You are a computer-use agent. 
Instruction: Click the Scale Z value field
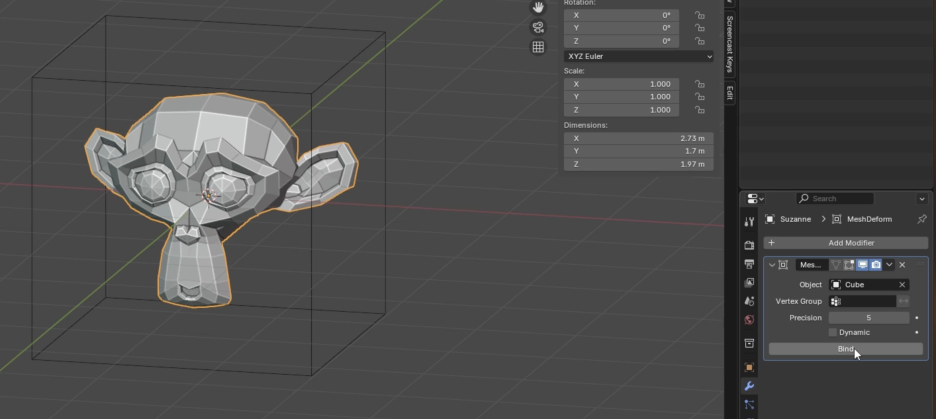(621, 110)
